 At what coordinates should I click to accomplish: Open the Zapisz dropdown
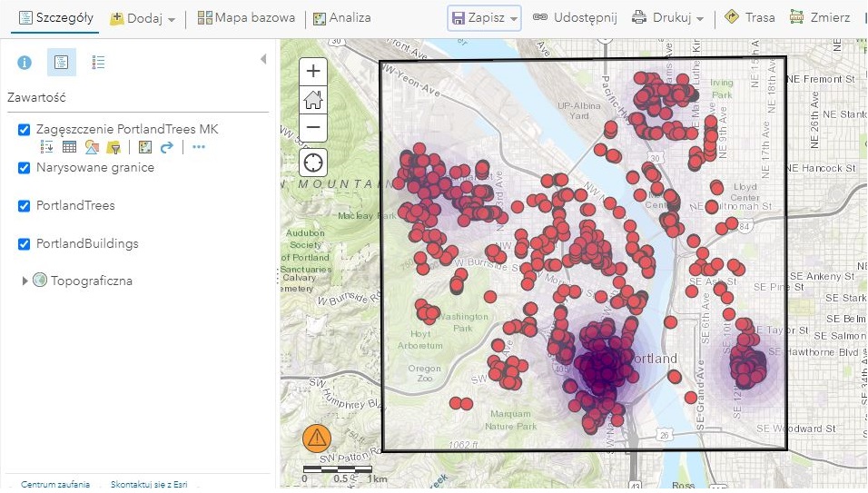(485, 18)
